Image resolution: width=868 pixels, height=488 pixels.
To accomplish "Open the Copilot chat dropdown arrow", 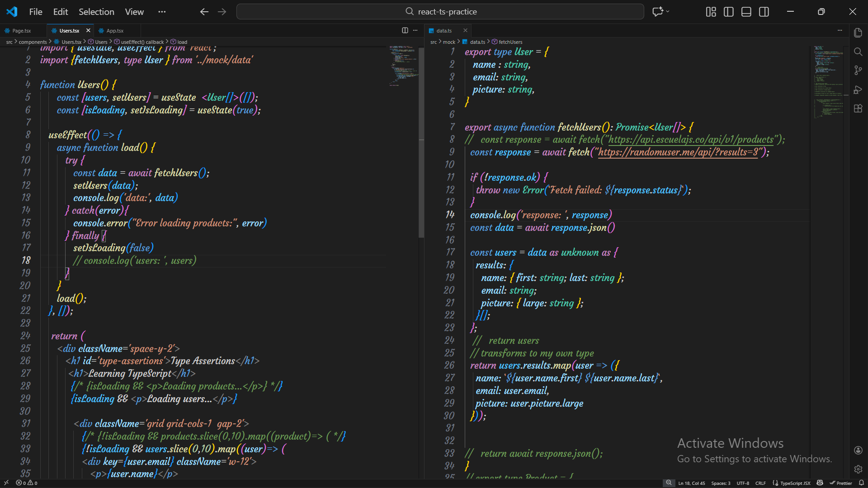I will pos(668,12).
